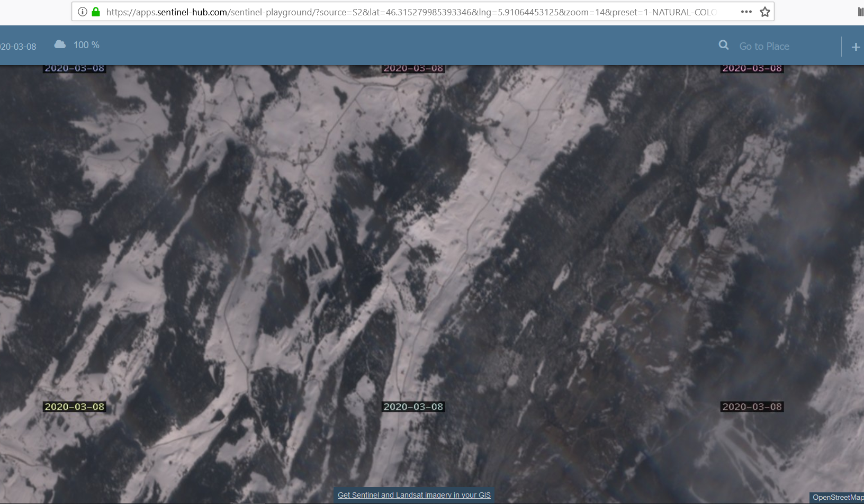Click the bottom-center 2020-03-08 tile label
864x504 pixels.
pyautogui.click(x=413, y=407)
